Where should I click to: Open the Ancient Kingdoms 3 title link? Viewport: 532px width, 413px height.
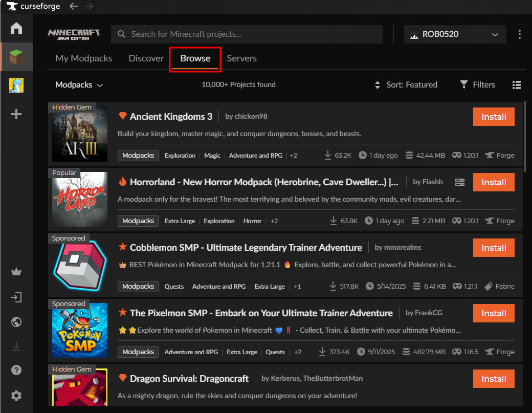tap(171, 116)
